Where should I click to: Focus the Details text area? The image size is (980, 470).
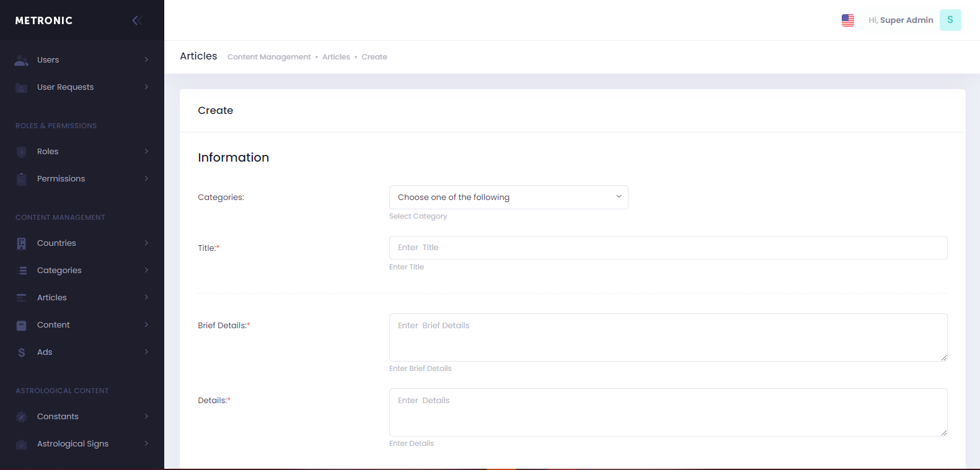[x=668, y=412]
